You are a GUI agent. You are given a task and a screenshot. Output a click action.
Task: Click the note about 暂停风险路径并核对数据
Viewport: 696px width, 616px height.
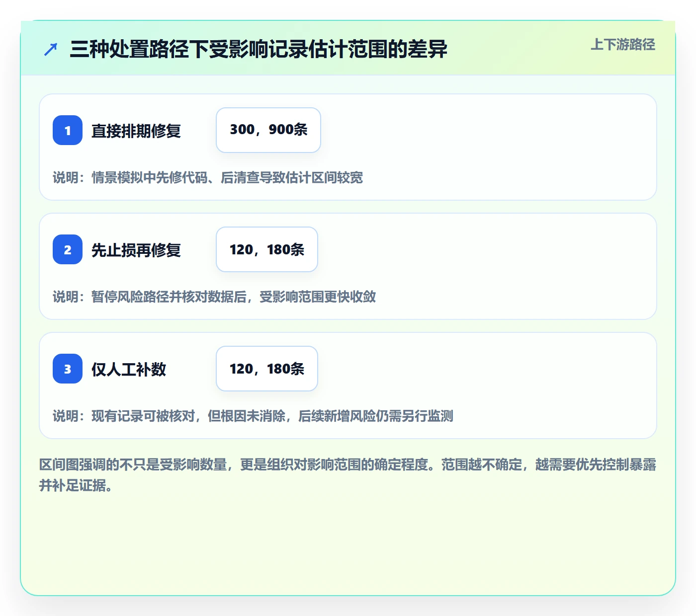[x=214, y=297]
